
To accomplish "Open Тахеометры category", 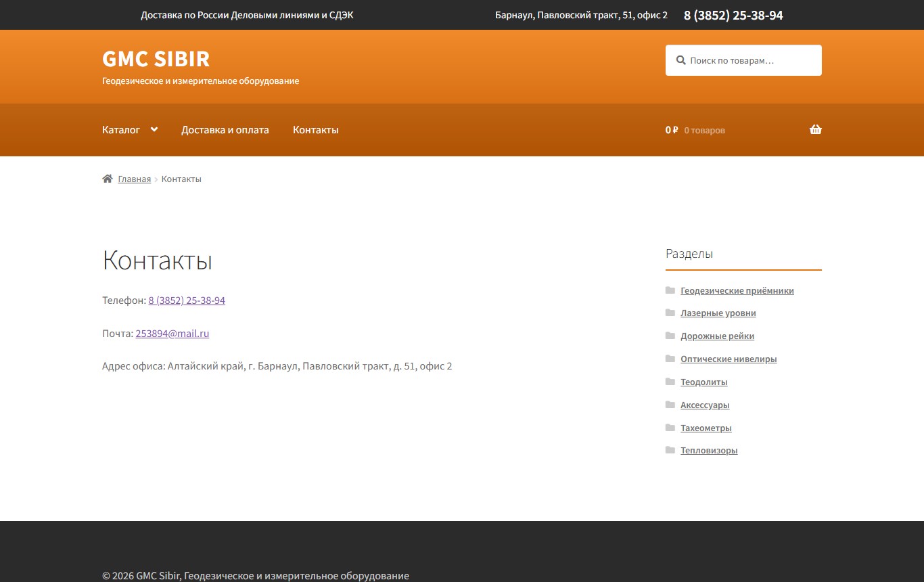I will 706,428.
